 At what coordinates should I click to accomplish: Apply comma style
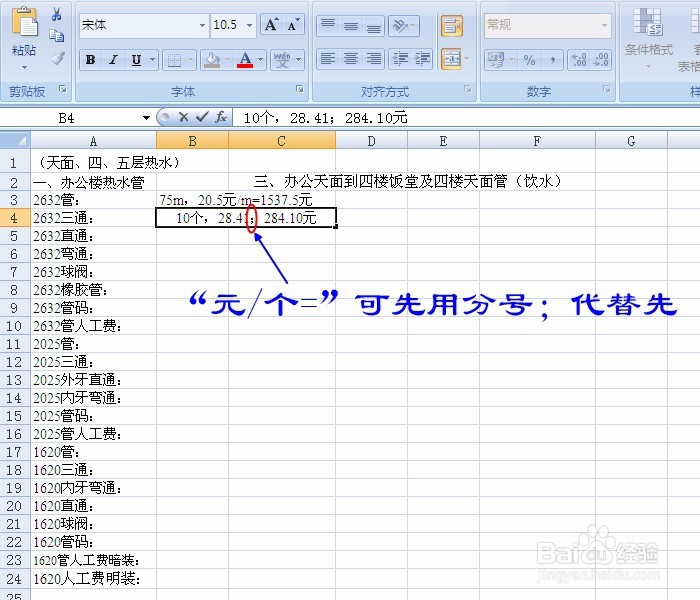pyautogui.click(x=553, y=59)
